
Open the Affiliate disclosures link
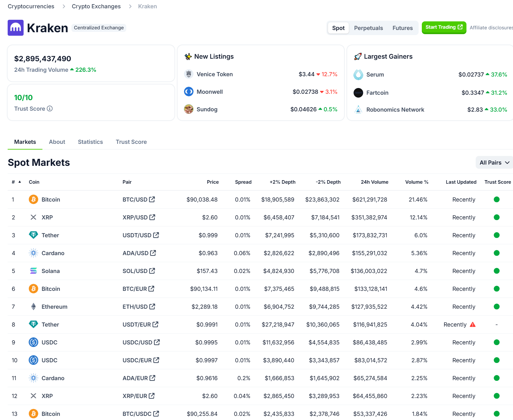(x=491, y=28)
